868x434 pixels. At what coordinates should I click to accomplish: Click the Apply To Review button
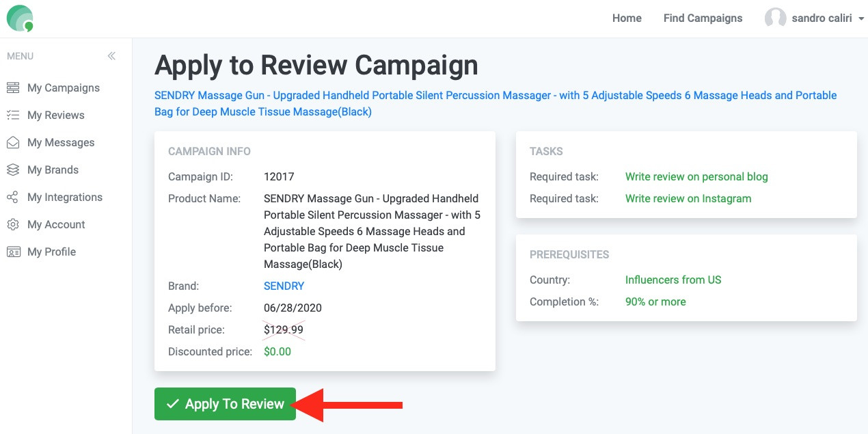click(x=225, y=404)
